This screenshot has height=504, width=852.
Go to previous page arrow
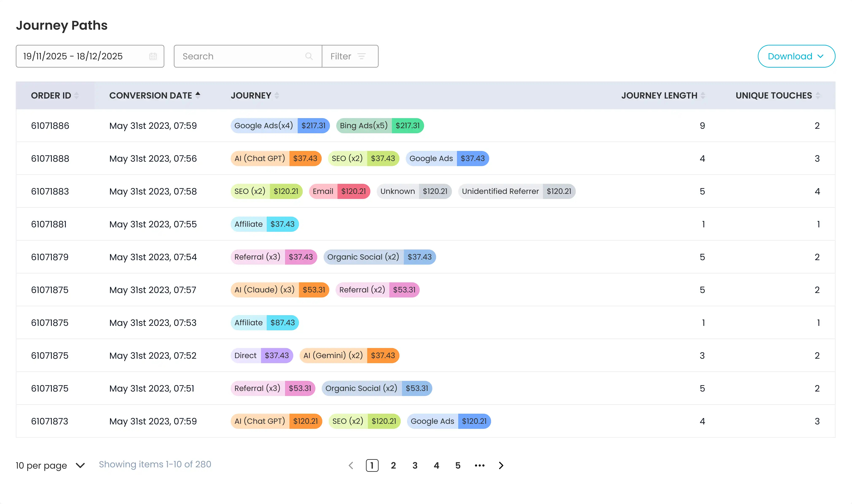point(351,465)
